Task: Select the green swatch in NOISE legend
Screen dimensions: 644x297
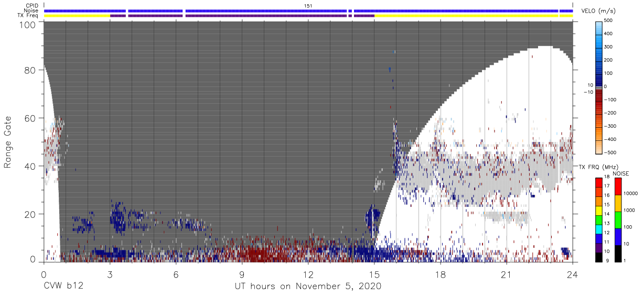Action: pyautogui.click(x=618, y=219)
